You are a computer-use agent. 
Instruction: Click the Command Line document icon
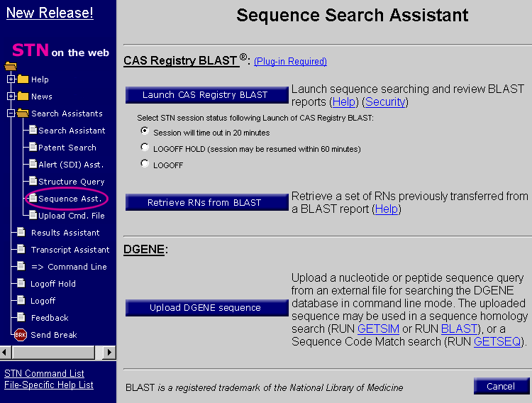(x=21, y=266)
